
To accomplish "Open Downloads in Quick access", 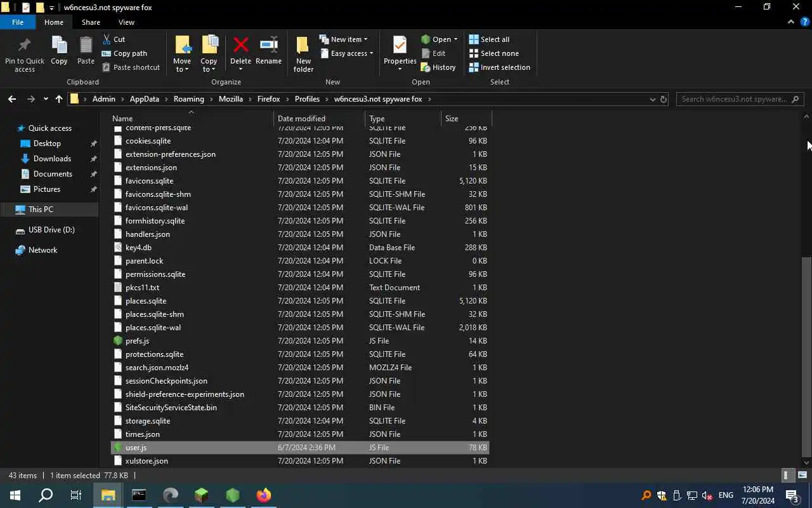I will pyautogui.click(x=52, y=159).
